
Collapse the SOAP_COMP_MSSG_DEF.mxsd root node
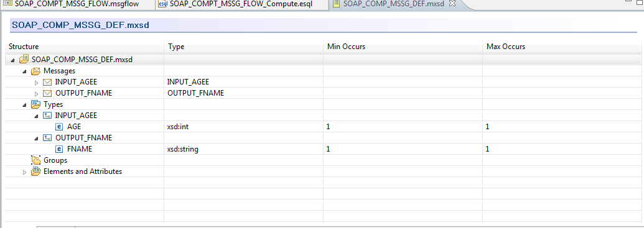[12, 60]
